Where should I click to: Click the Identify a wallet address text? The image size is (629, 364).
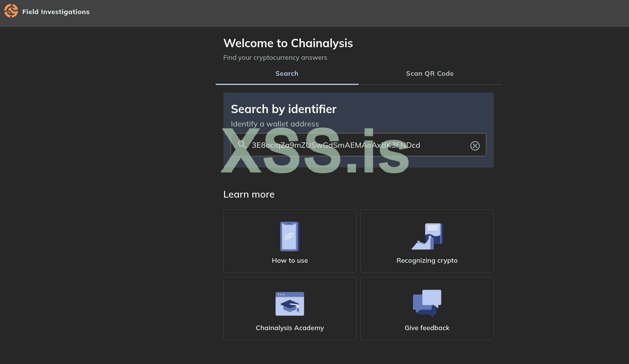tap(275, 124)
